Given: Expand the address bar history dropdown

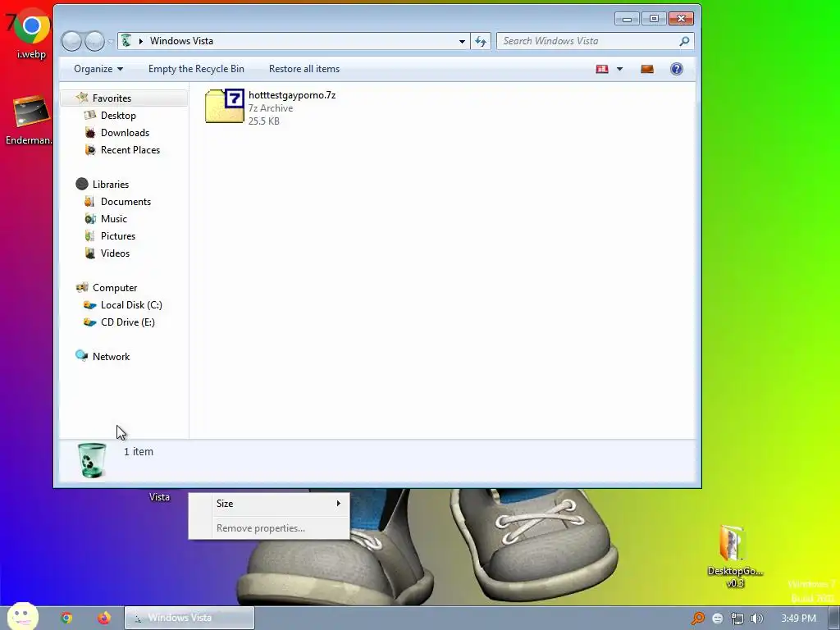Looking at the screenshot, I should click(x=462, y=41).
